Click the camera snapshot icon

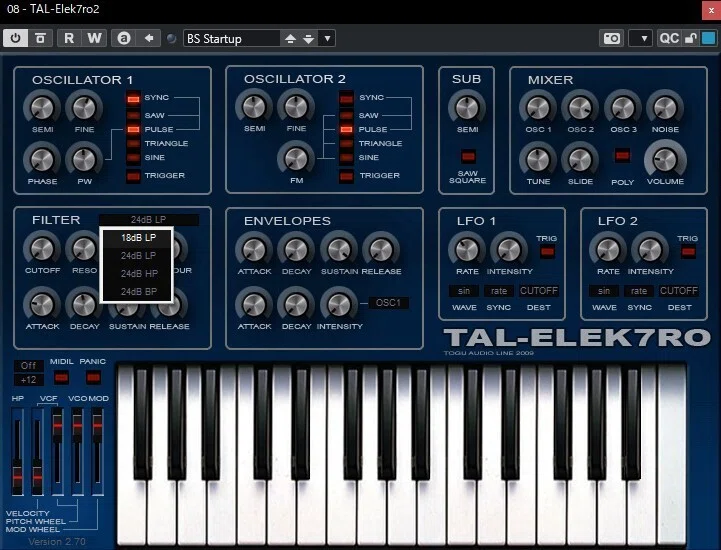pos(612,38)
